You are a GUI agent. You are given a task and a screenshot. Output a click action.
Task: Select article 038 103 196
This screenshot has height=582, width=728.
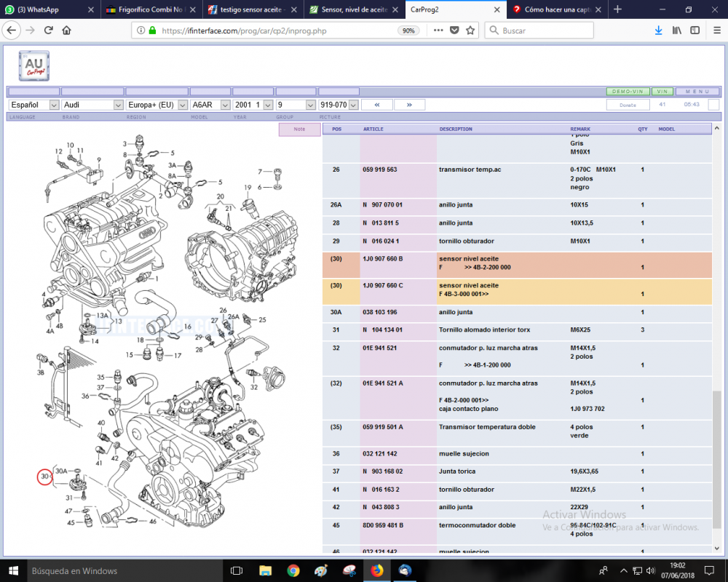coord(380,312)
